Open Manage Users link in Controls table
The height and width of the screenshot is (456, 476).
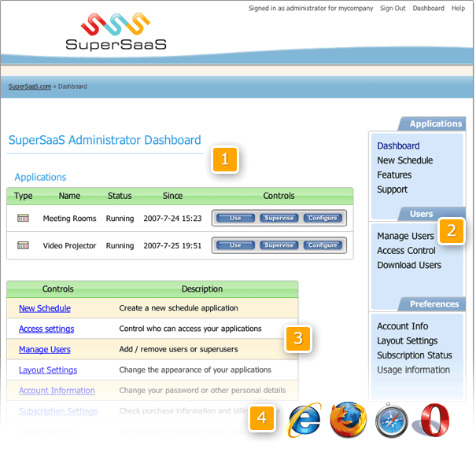coord(45,350)
